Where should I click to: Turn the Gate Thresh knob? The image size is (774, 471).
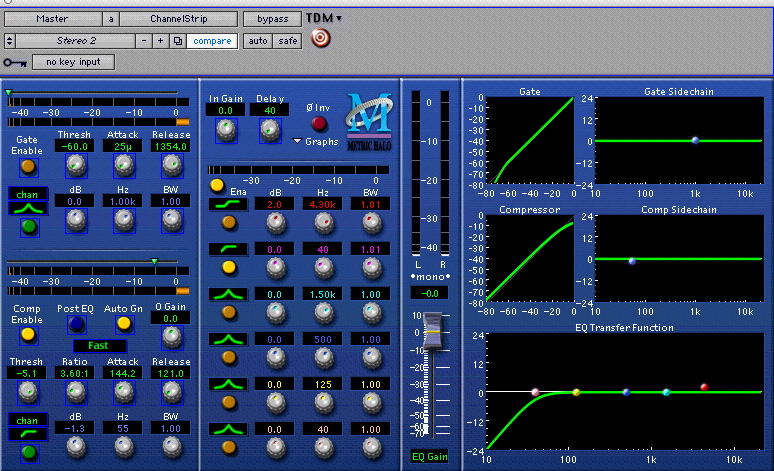76,165
